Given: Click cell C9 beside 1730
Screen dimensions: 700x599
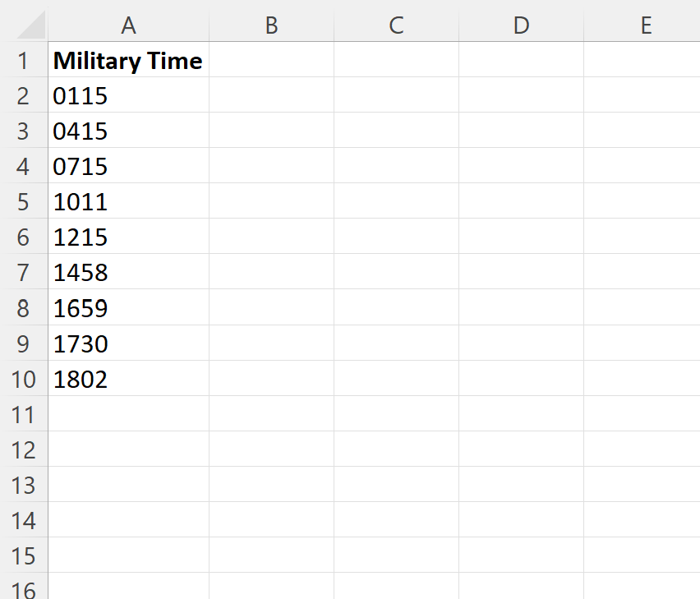Looking at the screenshot, I should click(x=396, y=343).
